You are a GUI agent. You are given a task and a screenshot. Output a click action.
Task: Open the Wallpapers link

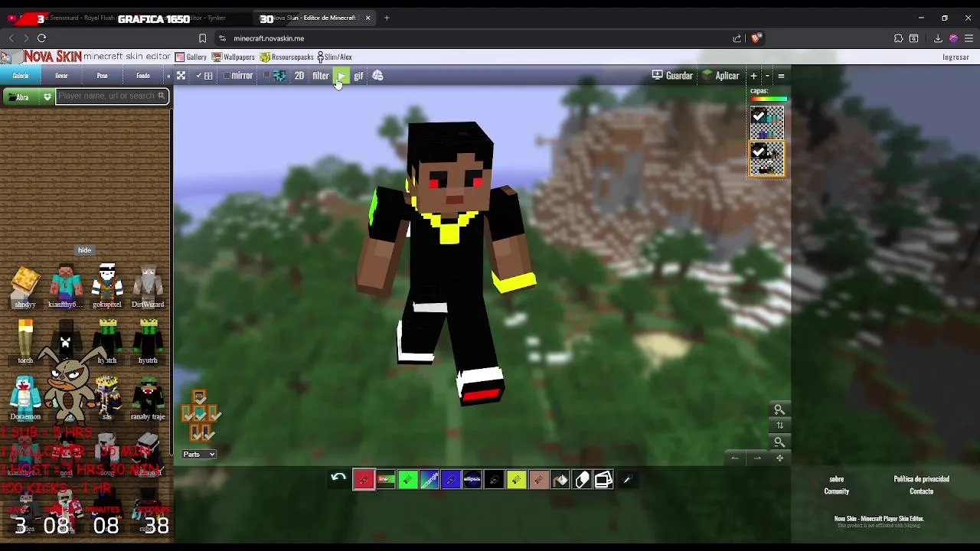point(234,57)
